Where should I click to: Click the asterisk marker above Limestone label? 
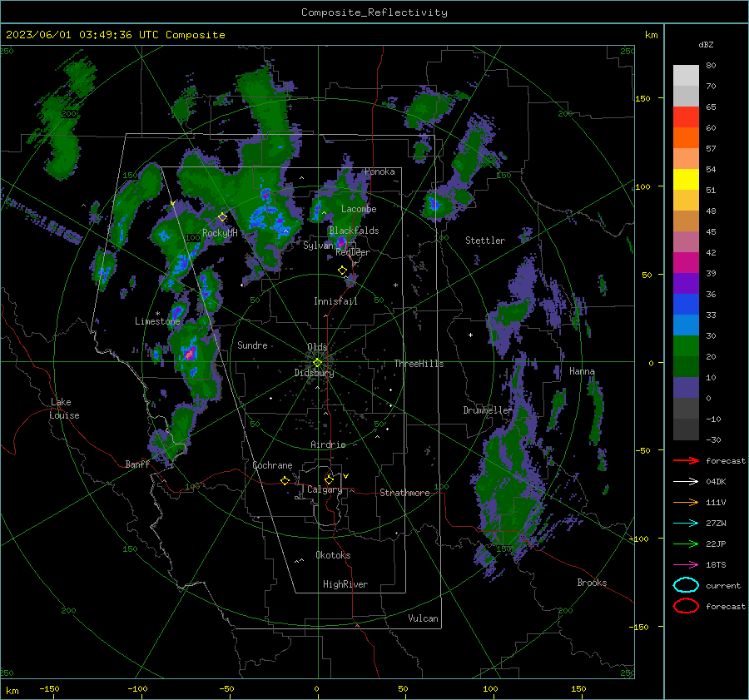[x=157, y=314]
